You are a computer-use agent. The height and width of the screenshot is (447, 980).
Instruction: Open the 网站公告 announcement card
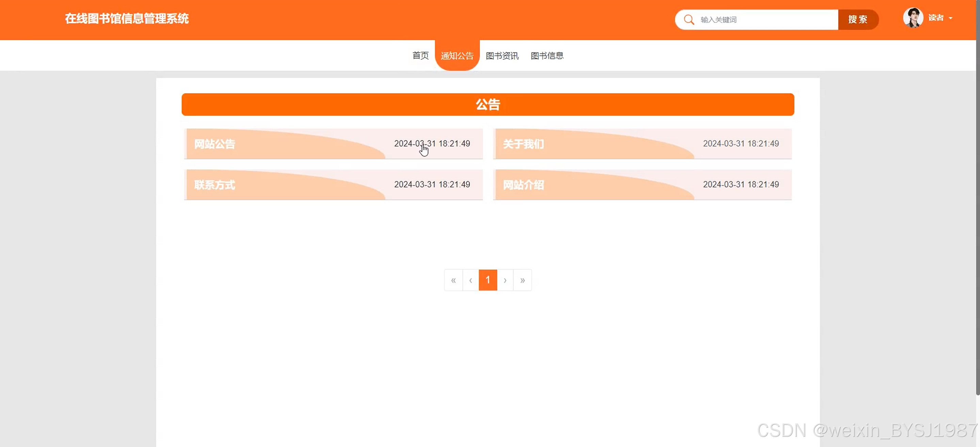333,143
